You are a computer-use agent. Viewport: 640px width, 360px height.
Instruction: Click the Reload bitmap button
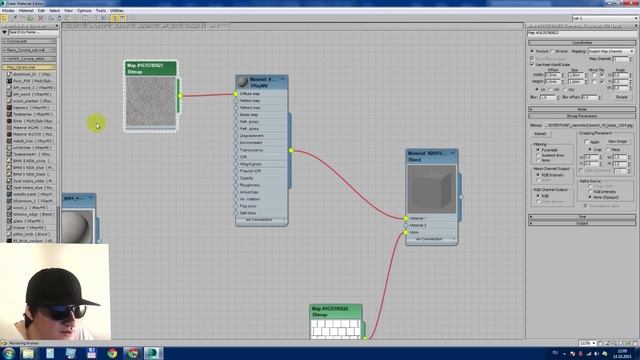tap(540, 134)
